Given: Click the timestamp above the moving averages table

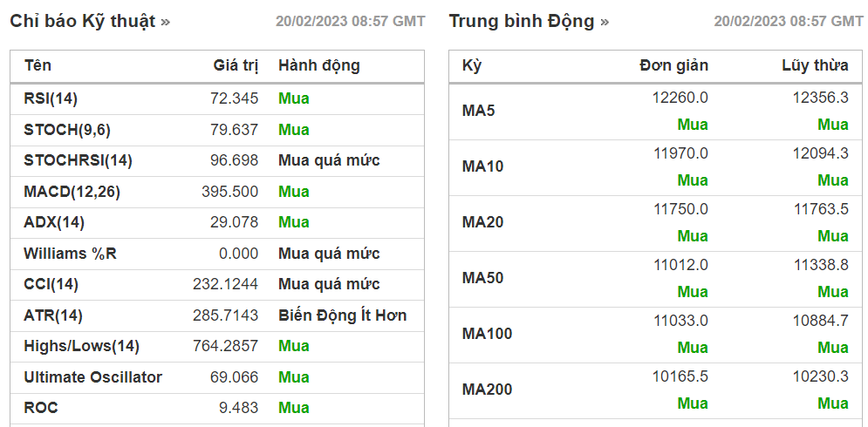Looking at the screenshot, I should pyautogui.click(x=789, y=22).
